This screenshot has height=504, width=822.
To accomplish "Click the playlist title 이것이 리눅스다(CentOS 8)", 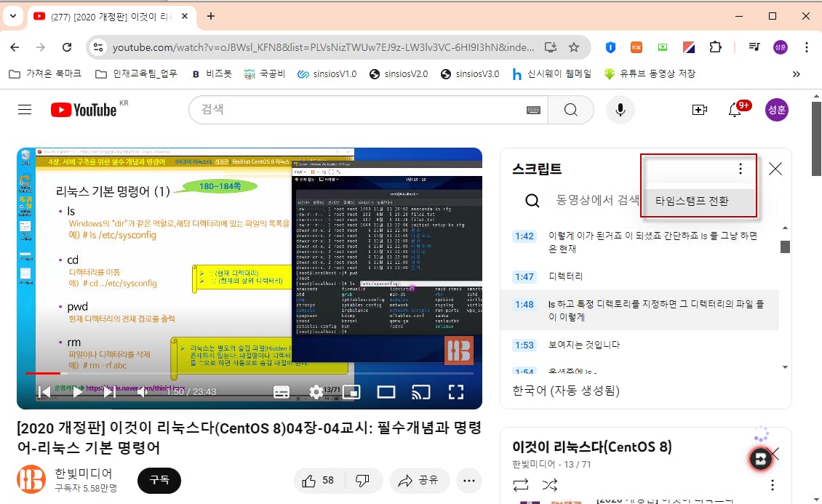I will point(592,447).
